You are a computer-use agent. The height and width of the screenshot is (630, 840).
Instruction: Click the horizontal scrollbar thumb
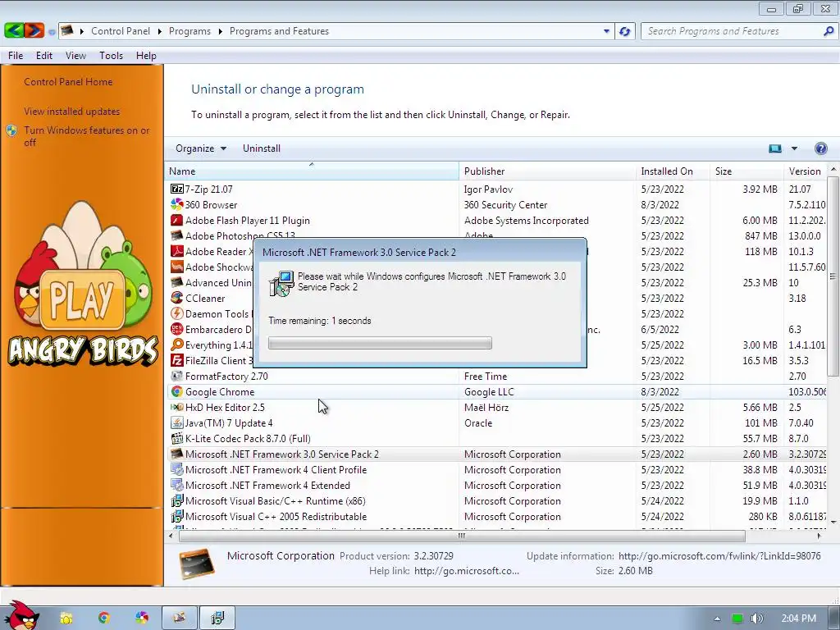462,536
